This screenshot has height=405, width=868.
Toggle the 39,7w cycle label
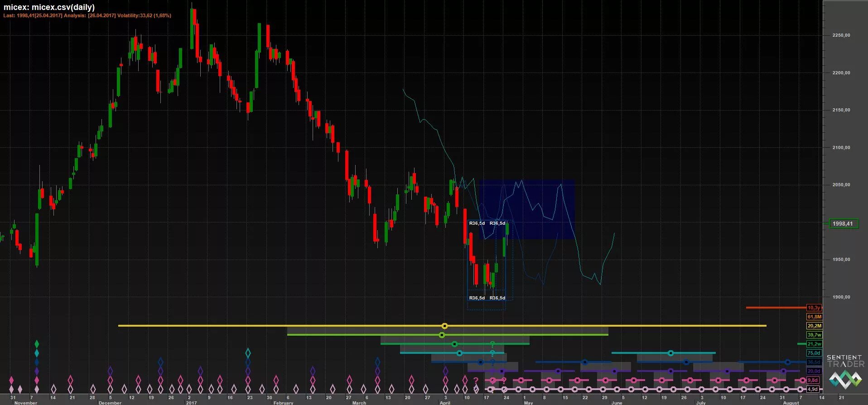(x=814, y=335)
